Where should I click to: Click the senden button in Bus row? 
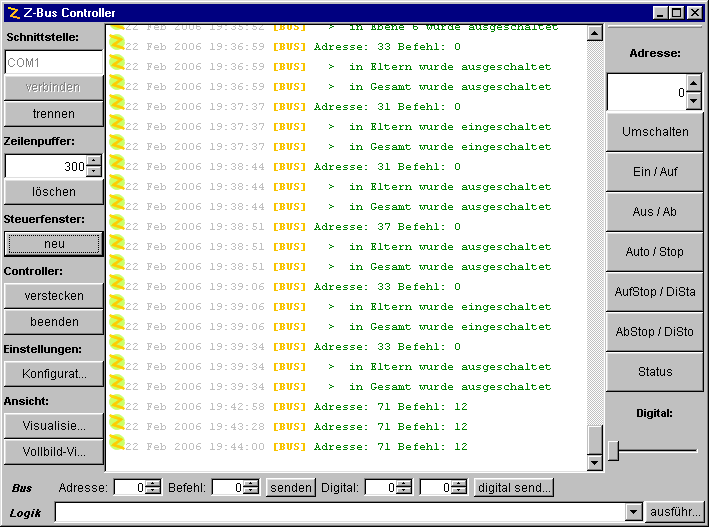[x=291, y=488]
